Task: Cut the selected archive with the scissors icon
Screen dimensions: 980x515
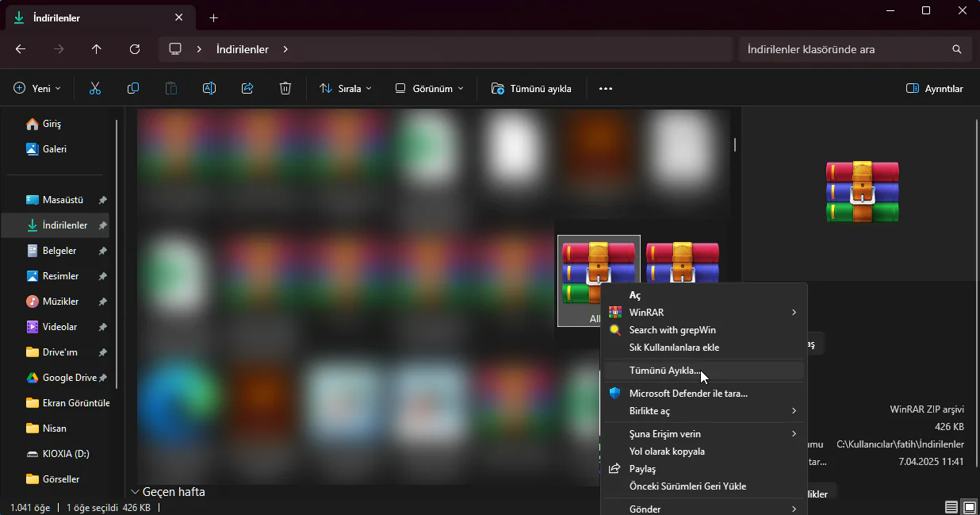Action: [x=94, y=88]
